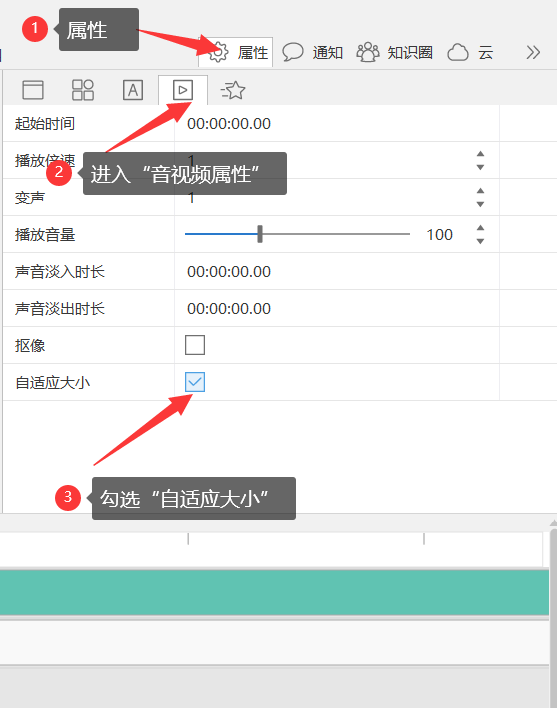Click the 播放音量 label

click(x=45, y=234)
